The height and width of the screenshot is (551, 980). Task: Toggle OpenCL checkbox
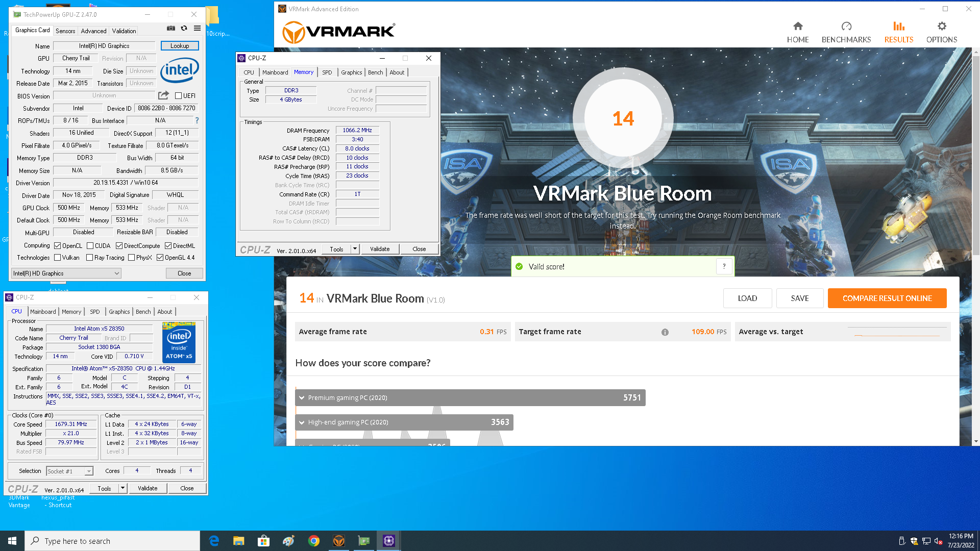tap(57, 245)
